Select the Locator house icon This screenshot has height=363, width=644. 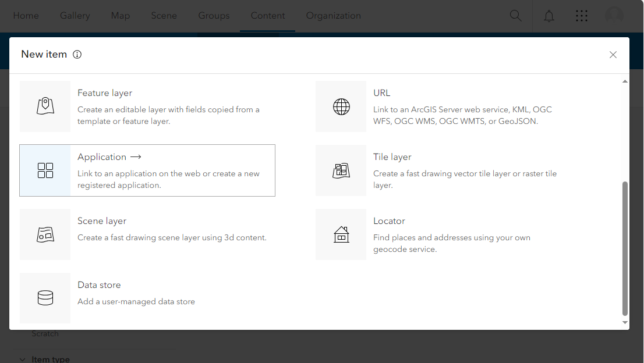coord(341,234)
